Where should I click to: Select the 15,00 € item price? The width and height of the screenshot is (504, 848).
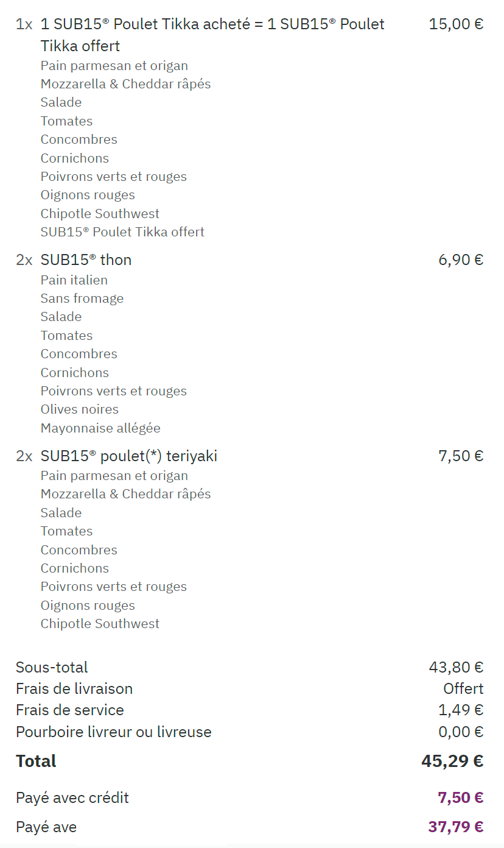coord(456,24)
